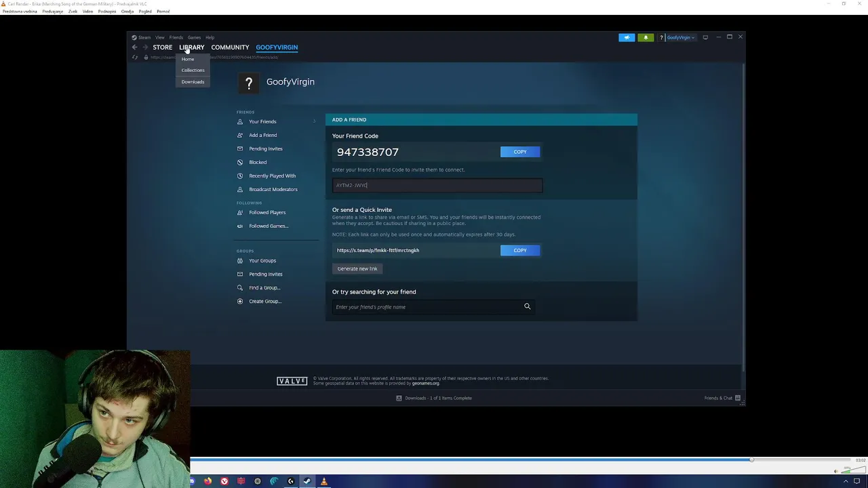Go back with the Steam back arrow
The height and width of the screenshot is (488, 868).
(x=134, y=47)
